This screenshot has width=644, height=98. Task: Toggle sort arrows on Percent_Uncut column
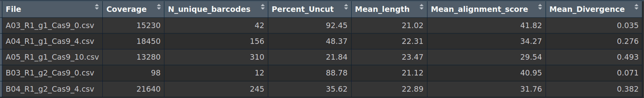[346, 7]
